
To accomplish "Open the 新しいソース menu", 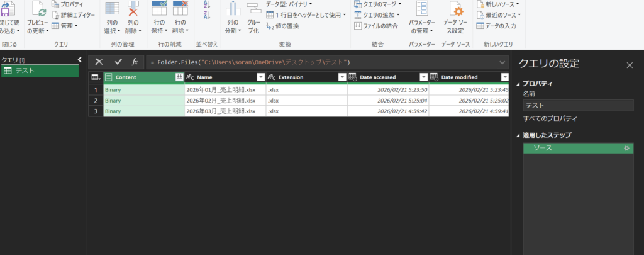I will tap(498, 4).
